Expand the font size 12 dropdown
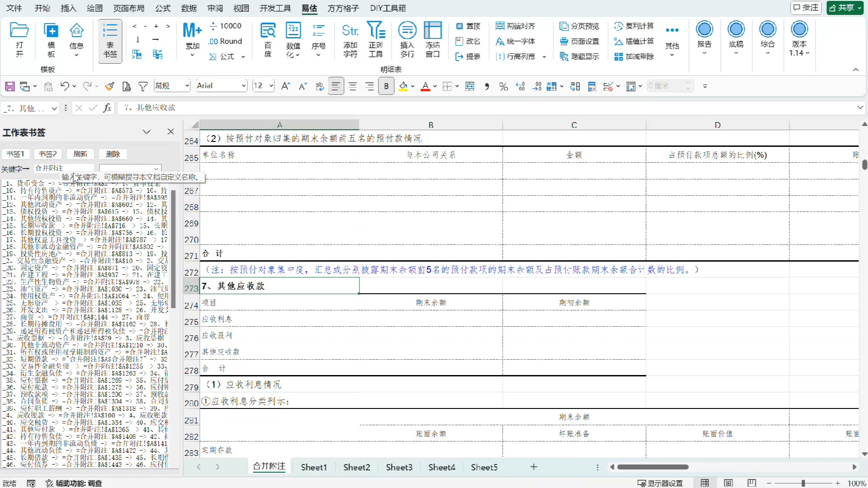This screenshot has width=868, height=488. tap(271, 86)
